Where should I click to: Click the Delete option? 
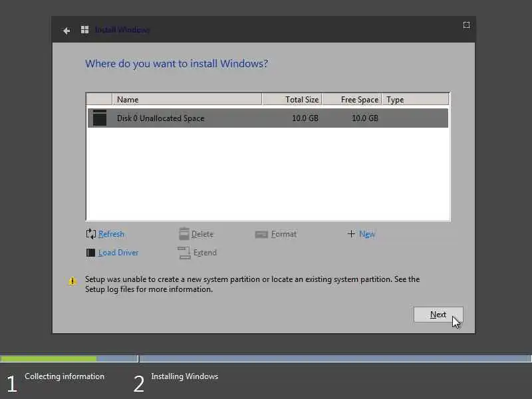pos(202,234)
